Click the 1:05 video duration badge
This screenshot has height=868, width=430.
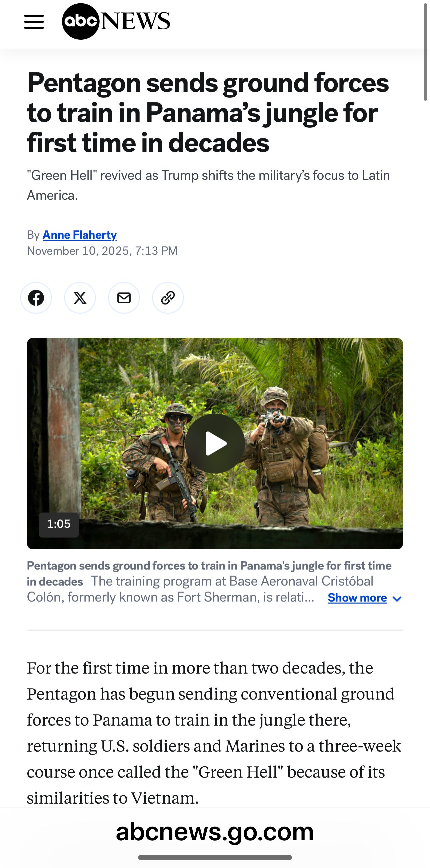coord(59,524)
